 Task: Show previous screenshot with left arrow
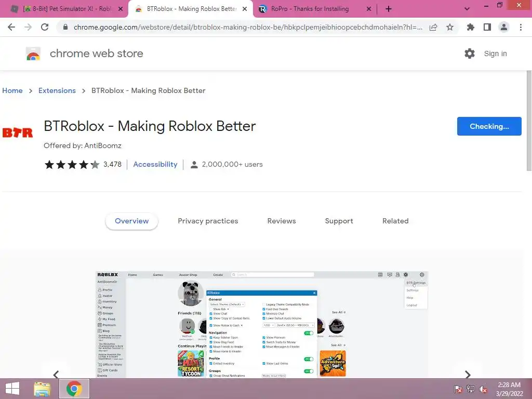point(56,374)
